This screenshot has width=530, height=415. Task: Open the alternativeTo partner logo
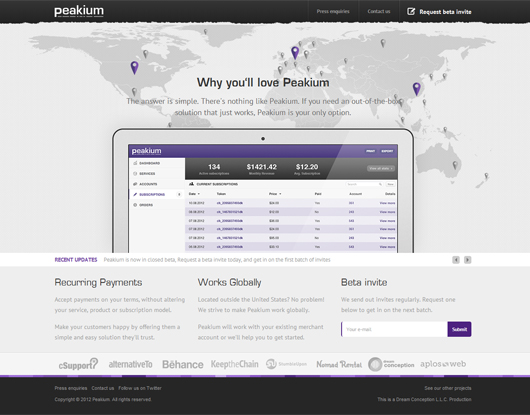coord(130,364)
